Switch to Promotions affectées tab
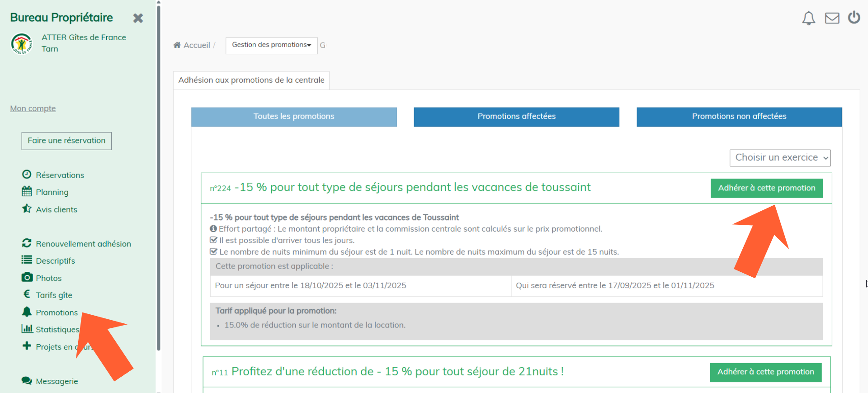Viewport: 868px width, 393px height. point(516,117)
